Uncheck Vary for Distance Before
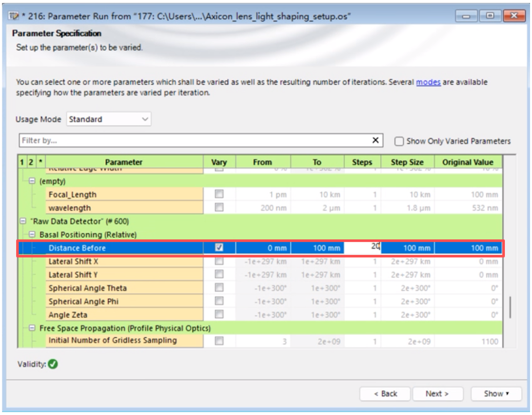This screenshot has width=532, height=415. pos(219,248)
